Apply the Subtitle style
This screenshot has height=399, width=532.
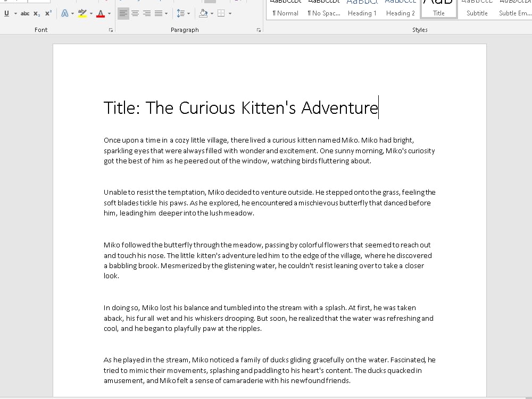(477, 10)
